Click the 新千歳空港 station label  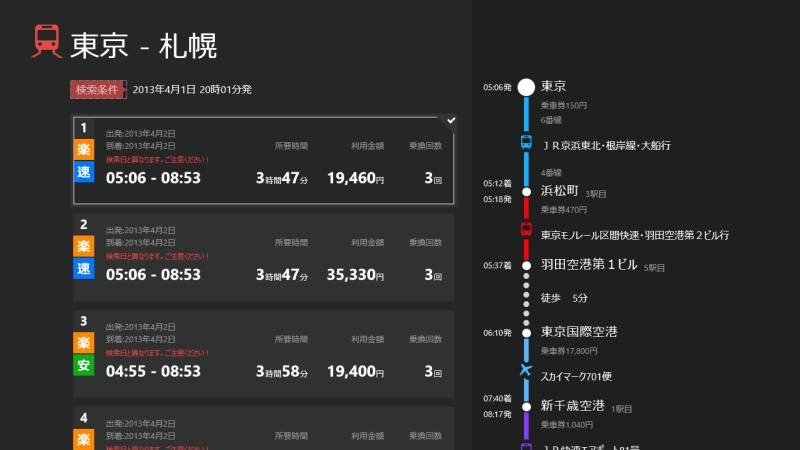(x=572, y=405)
